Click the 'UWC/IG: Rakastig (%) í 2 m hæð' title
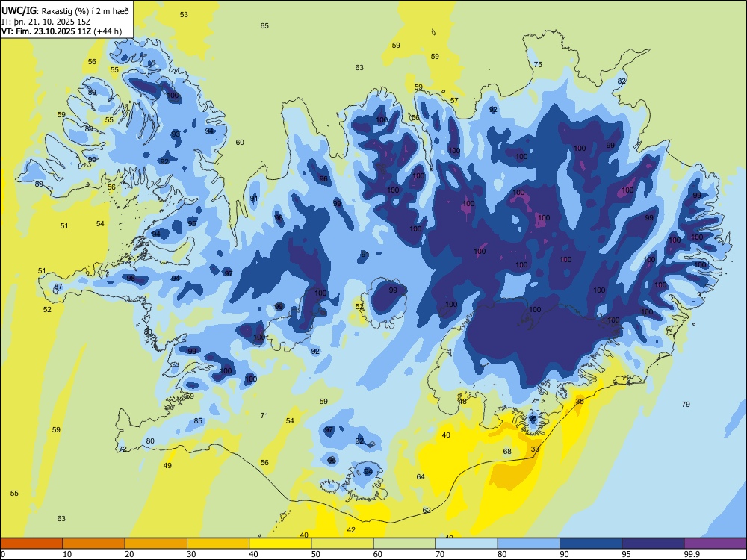The image size is (747, 560). [x=65, y=10]
